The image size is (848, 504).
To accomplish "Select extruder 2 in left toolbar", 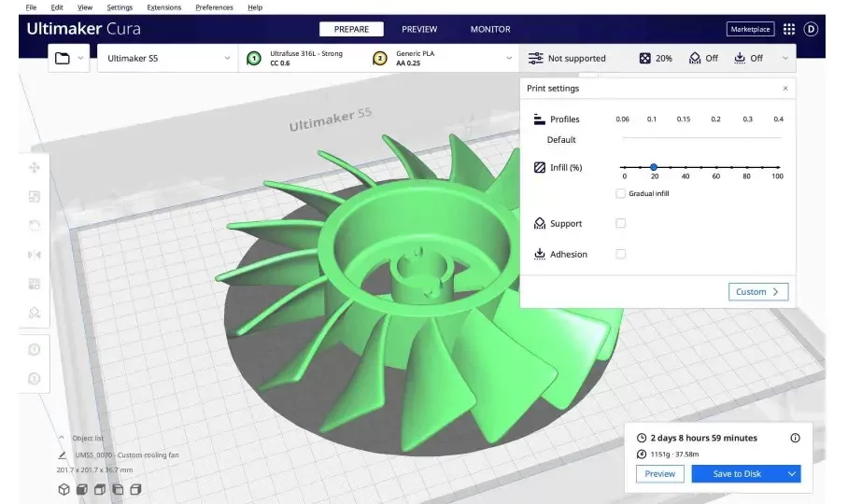I will click(x=34, y=379).
